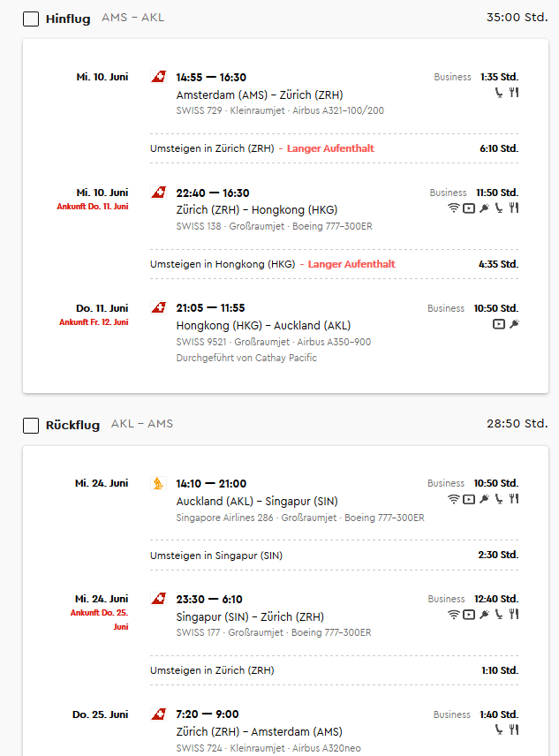This screenshot has width=559, height=756.
Task: Click SWISS logo for Amsterdam–Zürich flight
Action: pyautogui.click(x=159, y=77)
